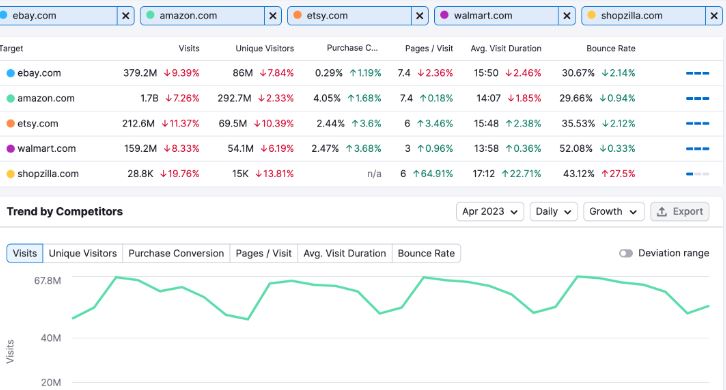Toggle the Deviation range switch
Screen dimensions: 726x390
click(626, 253)
